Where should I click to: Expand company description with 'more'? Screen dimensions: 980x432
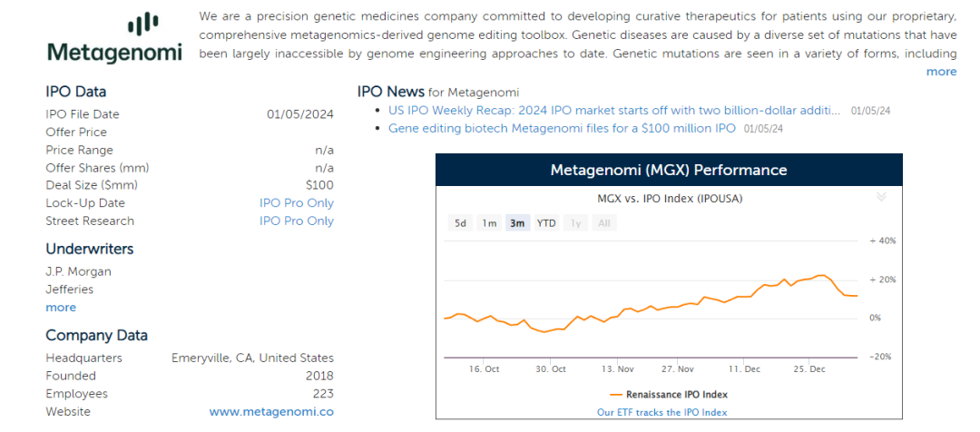click(941, 72)
